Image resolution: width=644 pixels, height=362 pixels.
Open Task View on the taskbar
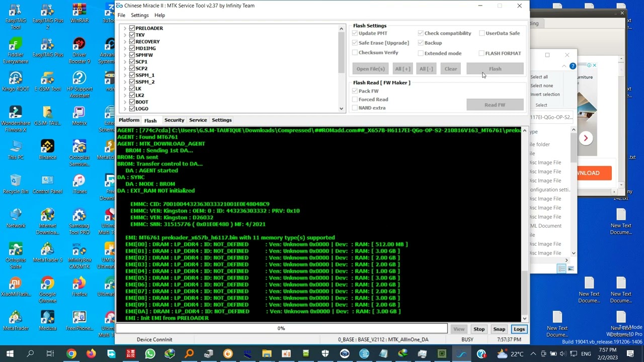(x=50, y=354)
